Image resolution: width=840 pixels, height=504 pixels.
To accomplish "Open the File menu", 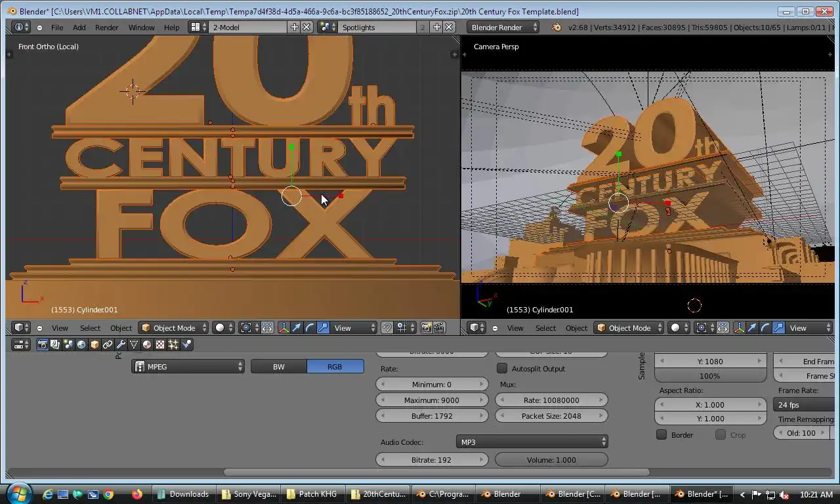I will [x=57, y=27].
